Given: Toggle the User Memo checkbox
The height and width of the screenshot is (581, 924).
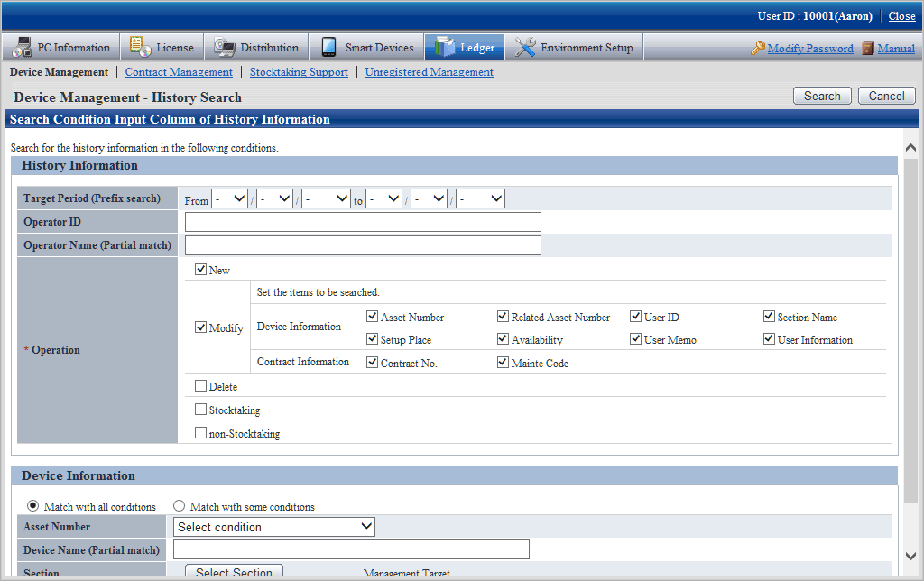Looking at the screenshot, I should click(x=635, y=339).
